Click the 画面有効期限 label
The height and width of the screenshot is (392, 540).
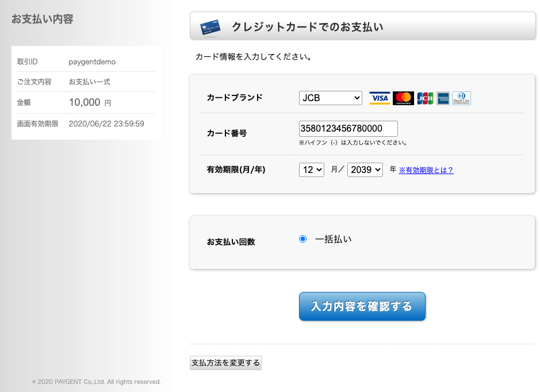(37, 124)
